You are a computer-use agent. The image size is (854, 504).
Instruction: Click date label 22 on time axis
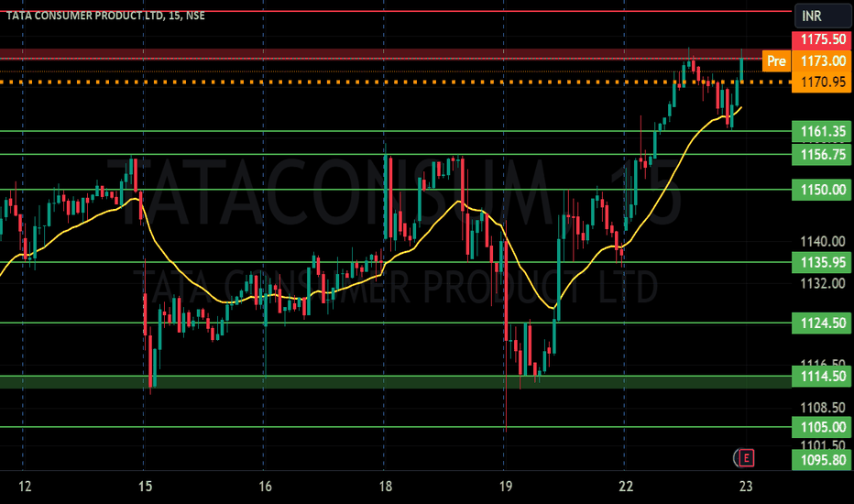click(626, 487)
